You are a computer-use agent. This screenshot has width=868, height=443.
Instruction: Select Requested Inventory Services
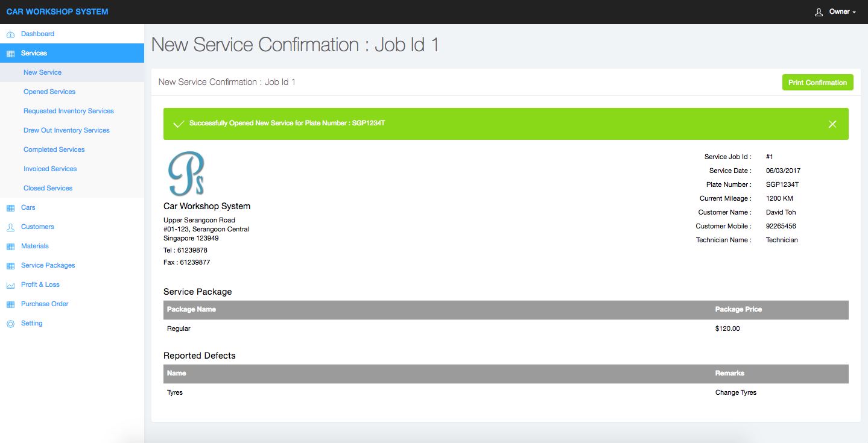[69, 111]
